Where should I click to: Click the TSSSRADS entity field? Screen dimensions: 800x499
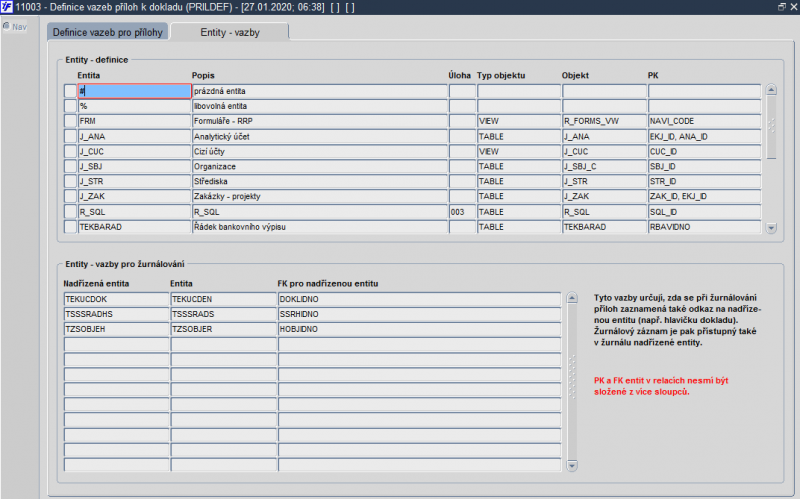pos(223,314)
